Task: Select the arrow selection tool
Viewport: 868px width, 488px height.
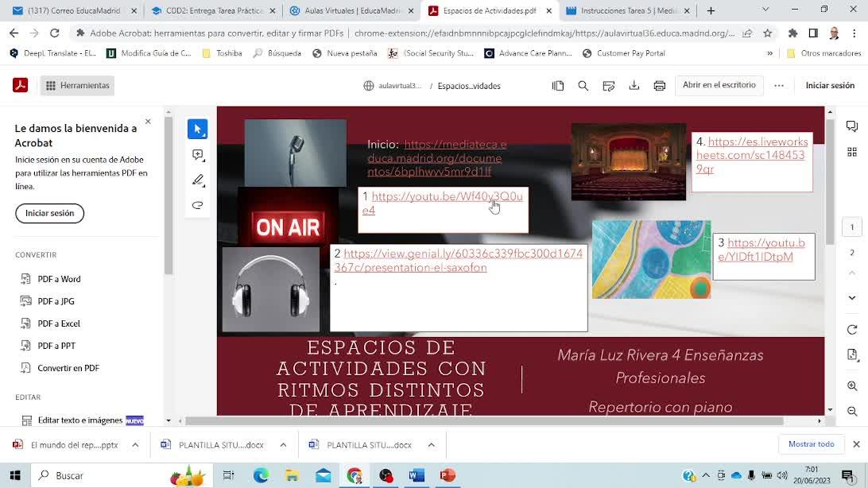Action: (x=198, y=130)
